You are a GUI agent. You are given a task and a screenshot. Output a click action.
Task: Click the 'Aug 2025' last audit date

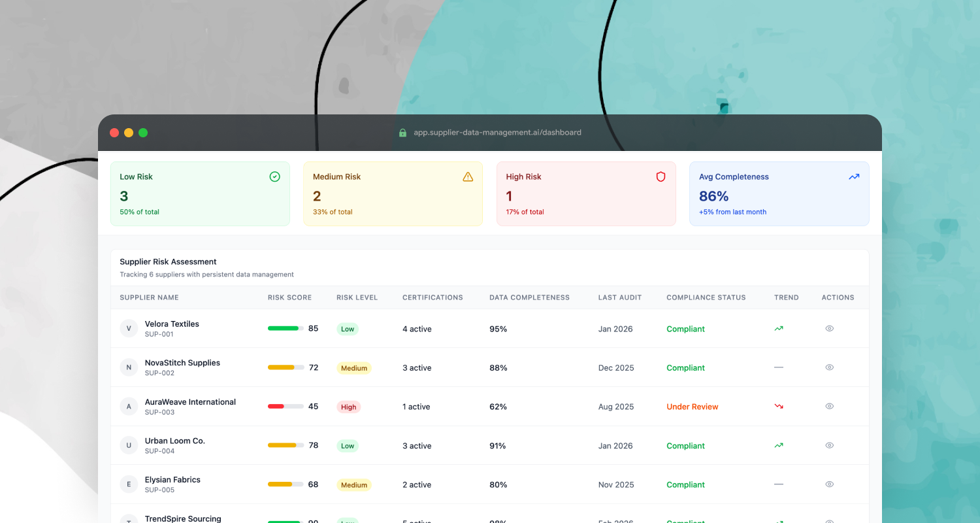point(616,407)
